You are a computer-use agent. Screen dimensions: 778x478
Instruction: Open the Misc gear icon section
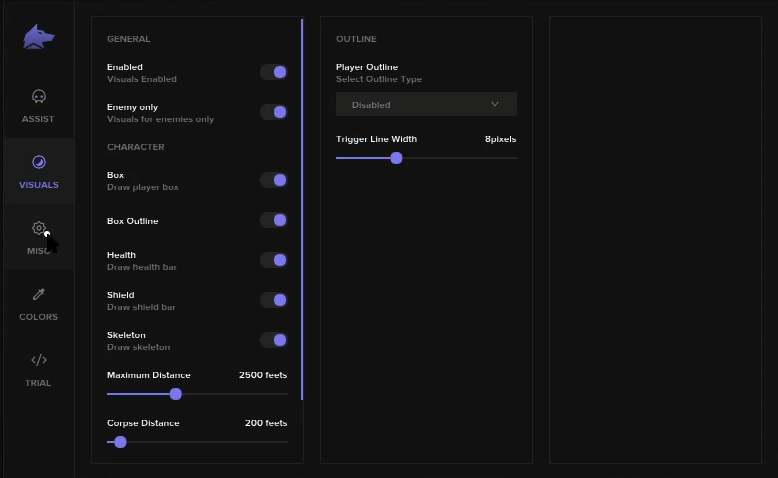(x=39, y=228)
